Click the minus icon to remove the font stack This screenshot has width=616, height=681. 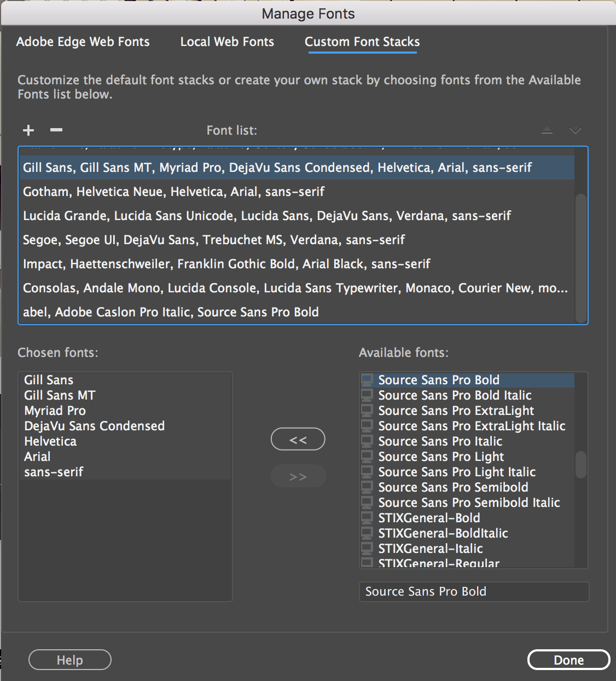[x=55, y=130]
